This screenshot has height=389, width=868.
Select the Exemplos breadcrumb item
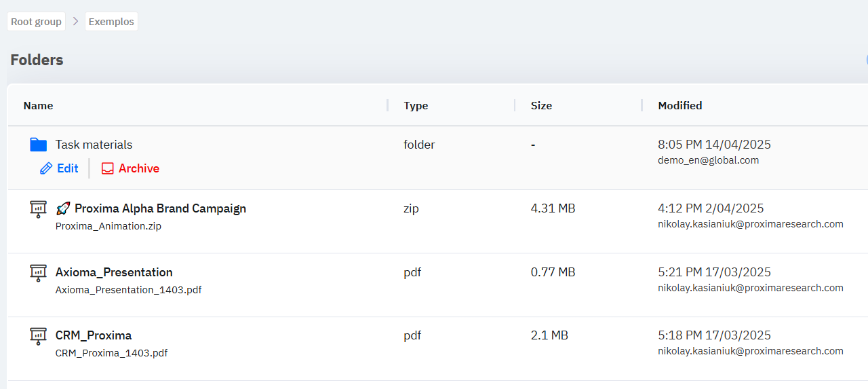(x=111, y=22)
